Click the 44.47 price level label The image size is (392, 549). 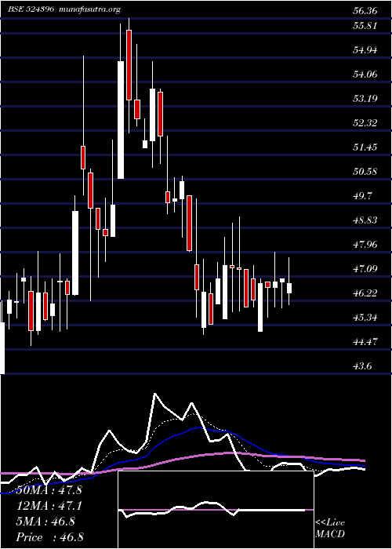[x=365, y=341]
